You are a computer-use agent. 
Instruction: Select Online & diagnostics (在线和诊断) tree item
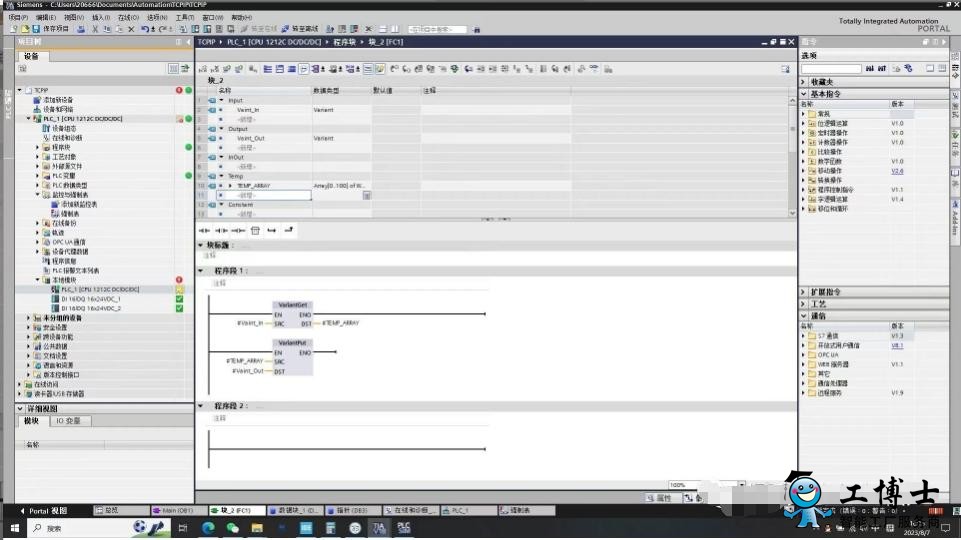pyautogui.click(x=66, y=138)
